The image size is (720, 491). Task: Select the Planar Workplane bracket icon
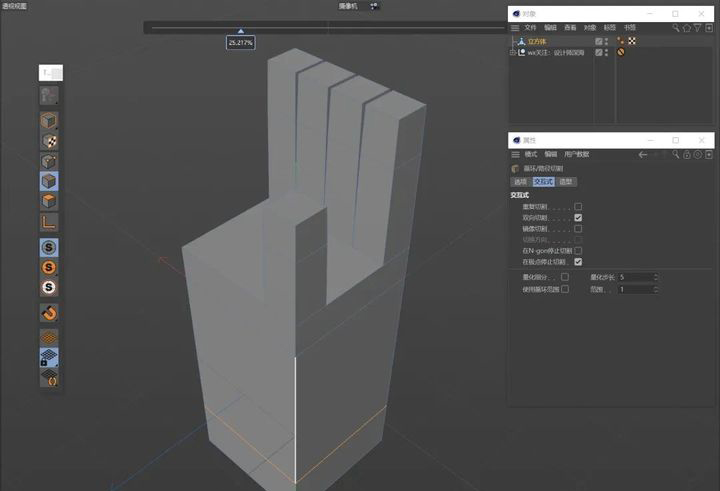[49, 378]
